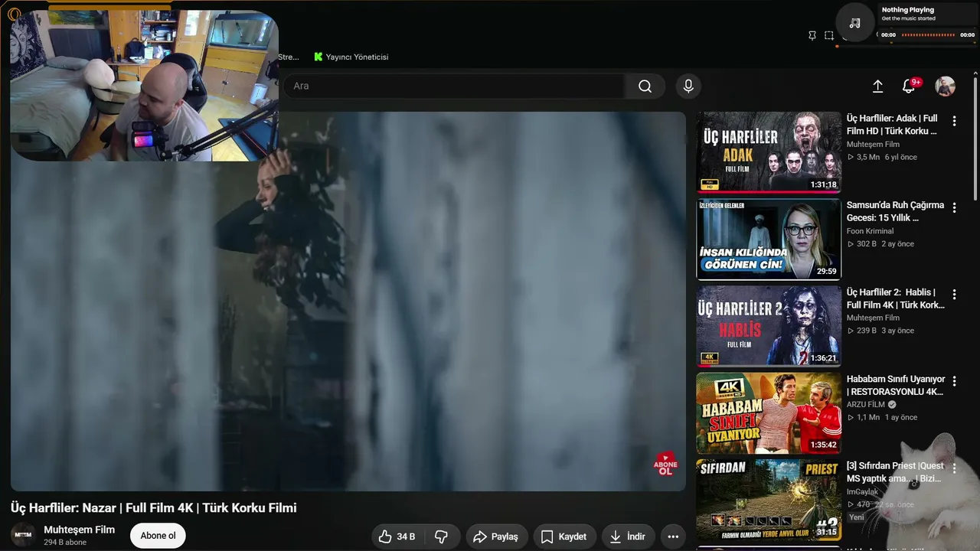Click the screenshot capture icon in toolbar
The width and height of the screenshot is (980, 551).
pos(829,35)
